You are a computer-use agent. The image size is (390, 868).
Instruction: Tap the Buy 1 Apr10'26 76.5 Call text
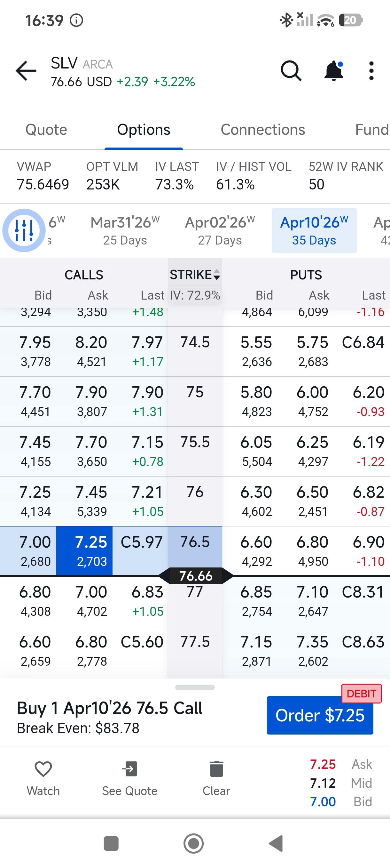109,708
